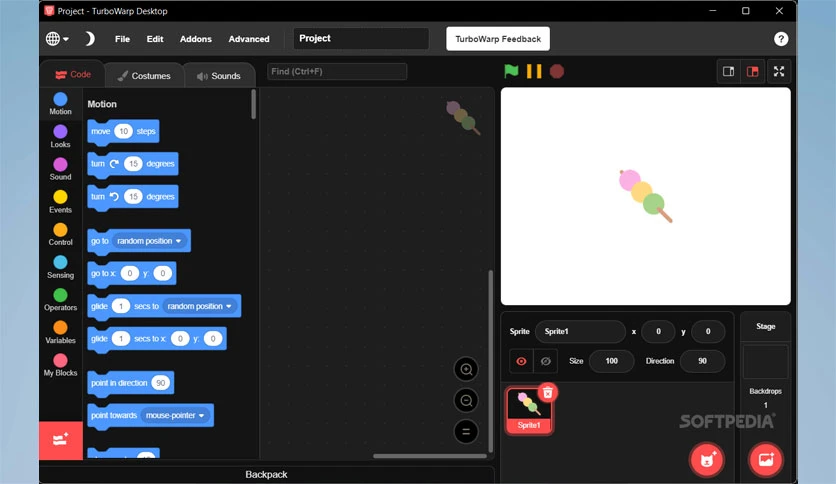Click the sprite Direction field
Image resolution: width=836 pixels, height=484 pixels.
pyautogui.click(x=702, y=361)
